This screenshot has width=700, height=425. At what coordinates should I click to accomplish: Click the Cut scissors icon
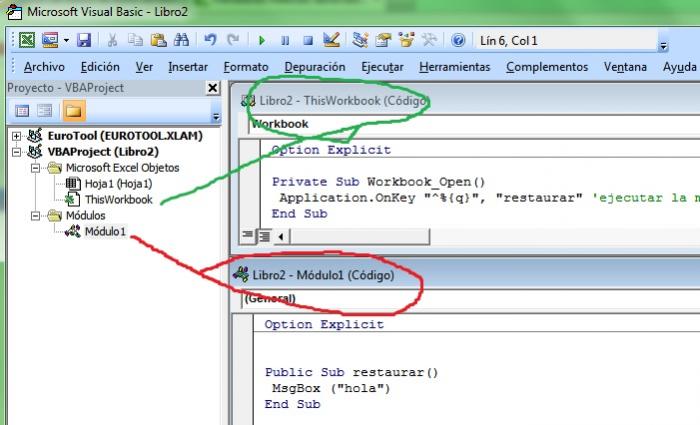[x=112, y=40]
